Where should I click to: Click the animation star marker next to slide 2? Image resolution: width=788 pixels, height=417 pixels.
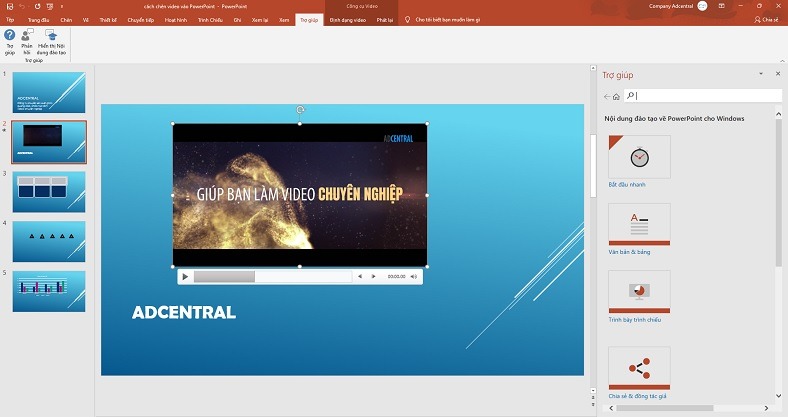[x=5, y=131]
